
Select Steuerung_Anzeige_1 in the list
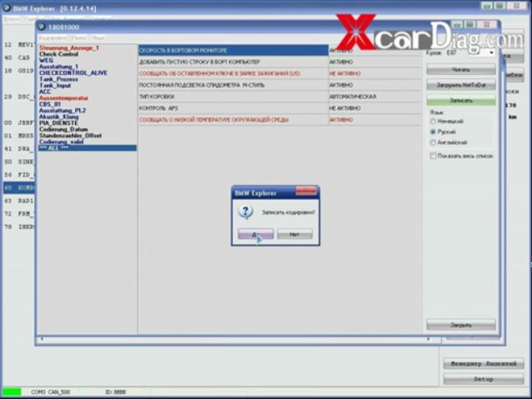[x=69, y=48]
